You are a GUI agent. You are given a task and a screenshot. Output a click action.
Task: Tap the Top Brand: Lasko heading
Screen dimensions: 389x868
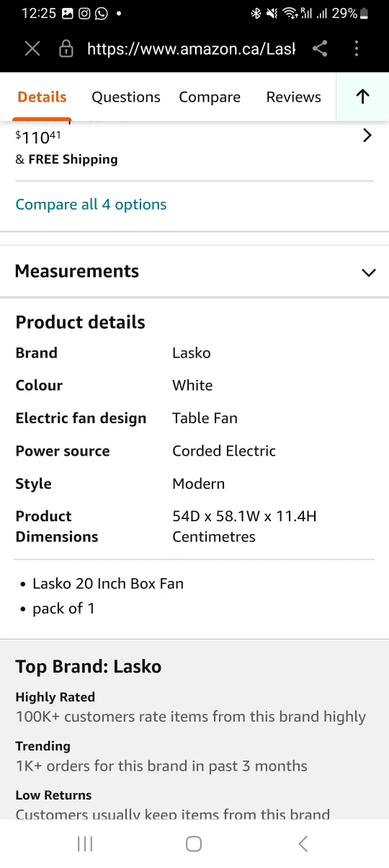[x=89, y=667]
